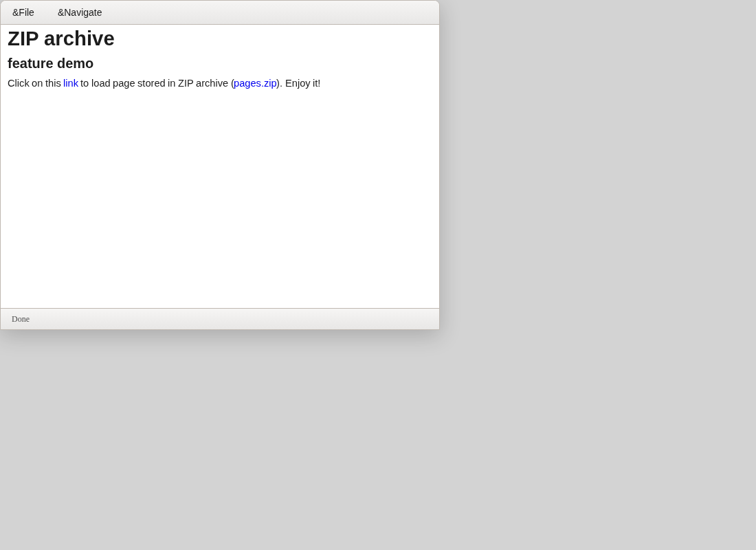Open the pages.zip hyperlink
Screen dimensions: 756x550
pos(255,83)
